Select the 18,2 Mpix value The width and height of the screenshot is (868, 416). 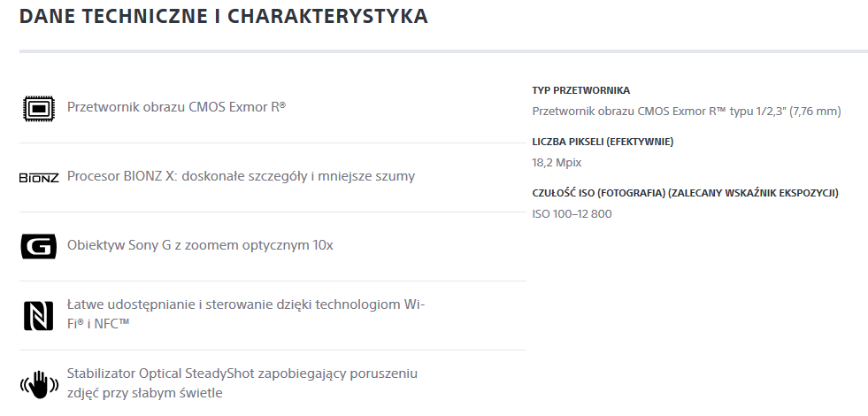tap(557, 163)
